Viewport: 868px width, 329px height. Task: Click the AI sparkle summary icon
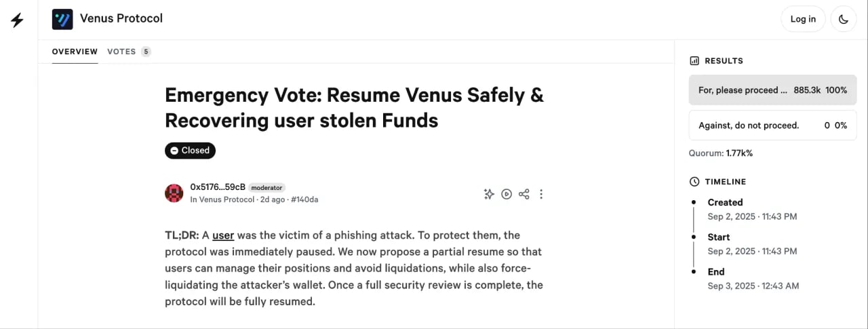489,194
